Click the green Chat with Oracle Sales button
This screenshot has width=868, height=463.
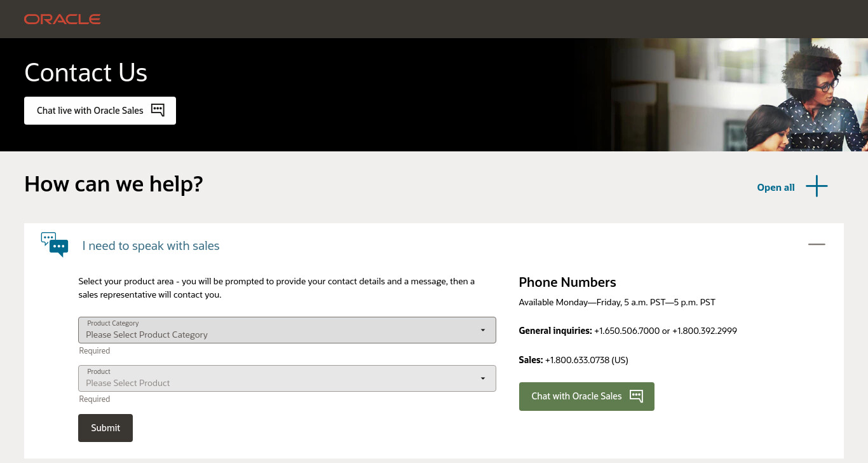click(587, 396)
